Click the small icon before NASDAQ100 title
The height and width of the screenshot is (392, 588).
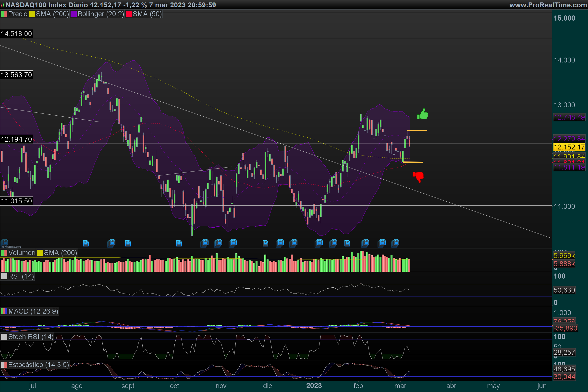pyautogui.click(x=2, y=5)
